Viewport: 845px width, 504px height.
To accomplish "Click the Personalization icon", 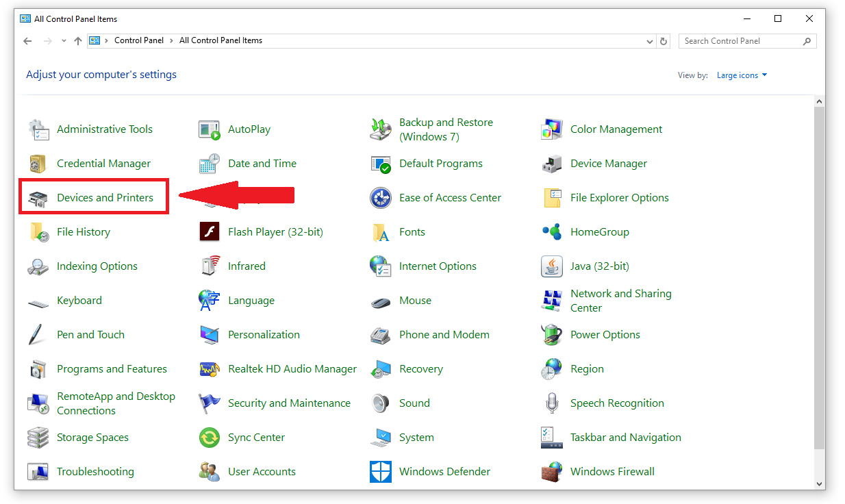I will coord(210,335).
